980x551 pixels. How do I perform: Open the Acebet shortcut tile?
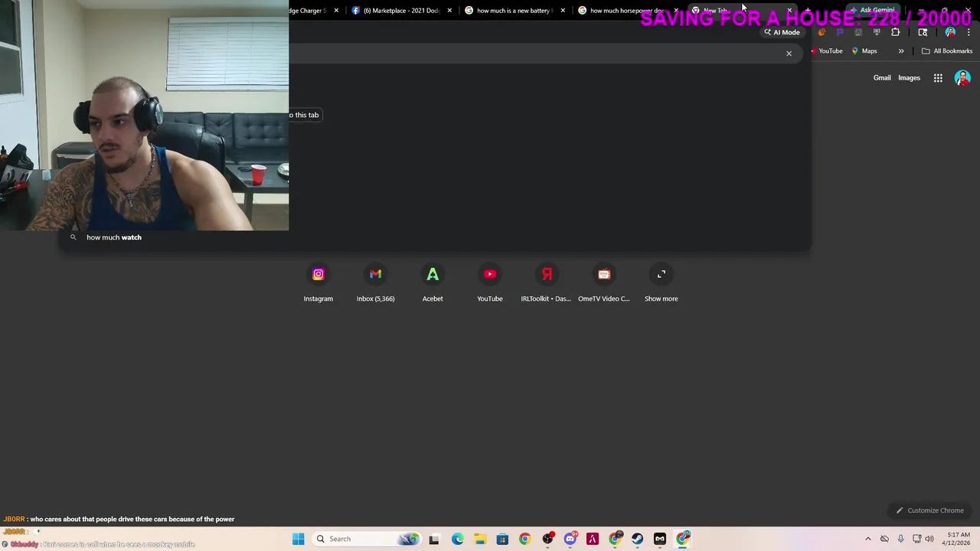(x=433, y=283)
